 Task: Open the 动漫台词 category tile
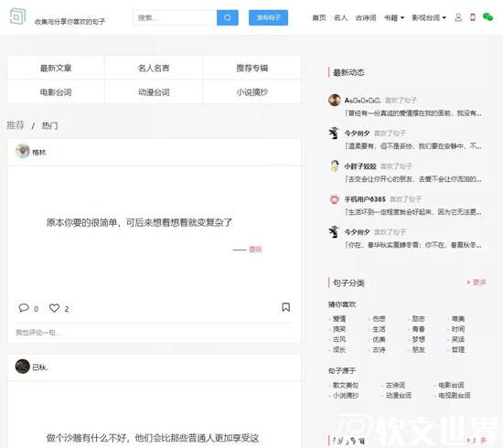[154, 92]
